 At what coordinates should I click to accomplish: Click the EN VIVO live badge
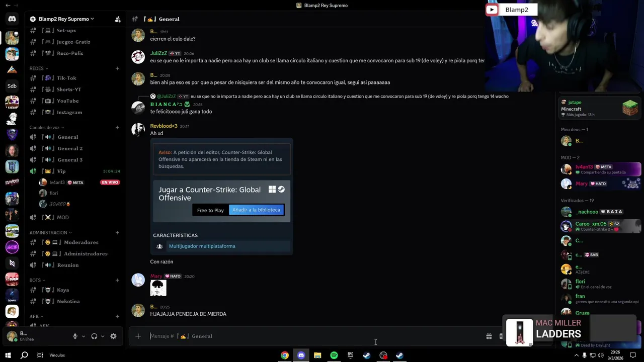(x=110, y=183)
